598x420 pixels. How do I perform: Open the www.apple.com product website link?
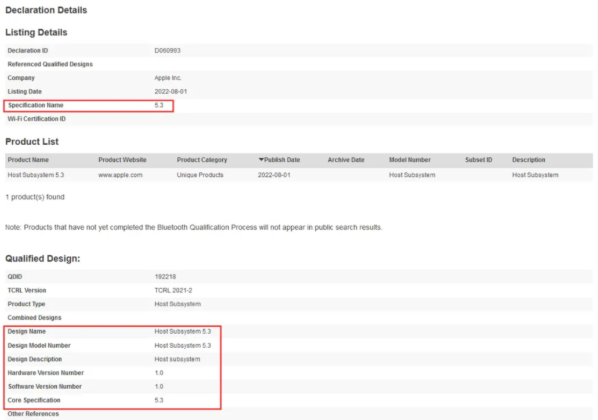pyautogui.click(x=121, y=175)
